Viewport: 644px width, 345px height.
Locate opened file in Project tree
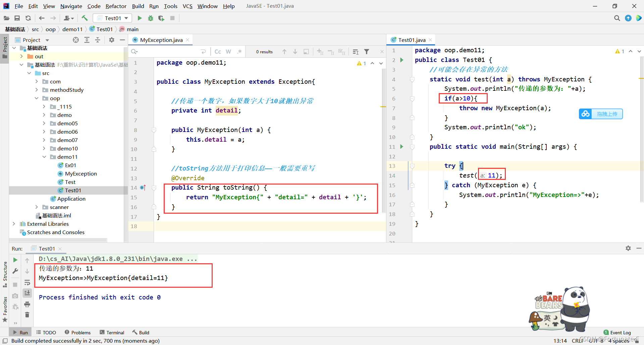(76, 40)
